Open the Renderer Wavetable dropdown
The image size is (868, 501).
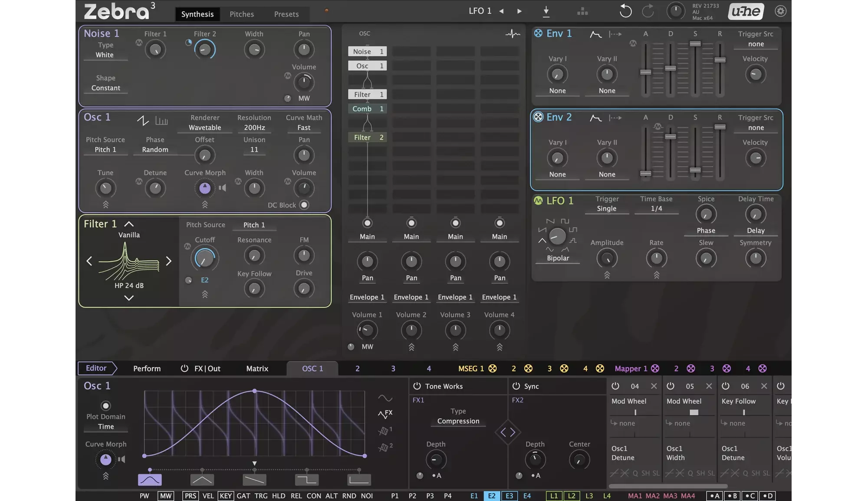(x=205, y=128)
